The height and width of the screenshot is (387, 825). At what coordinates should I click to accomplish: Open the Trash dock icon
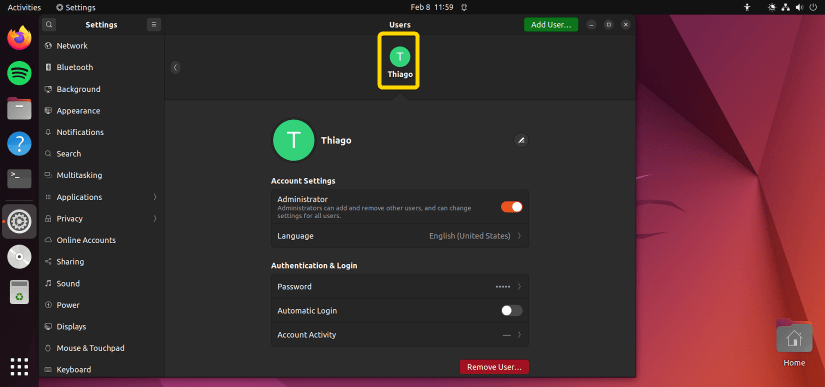(x=19, y=292)
